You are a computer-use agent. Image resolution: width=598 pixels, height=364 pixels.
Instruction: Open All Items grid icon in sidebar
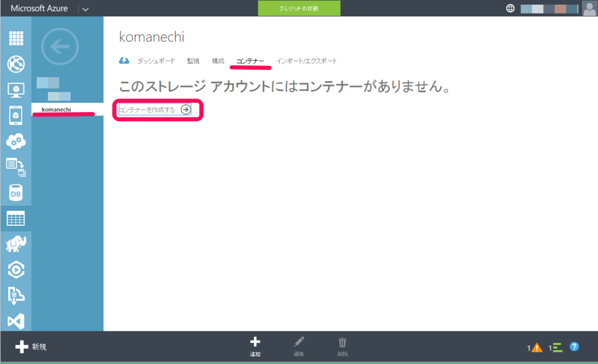(16, 38)
